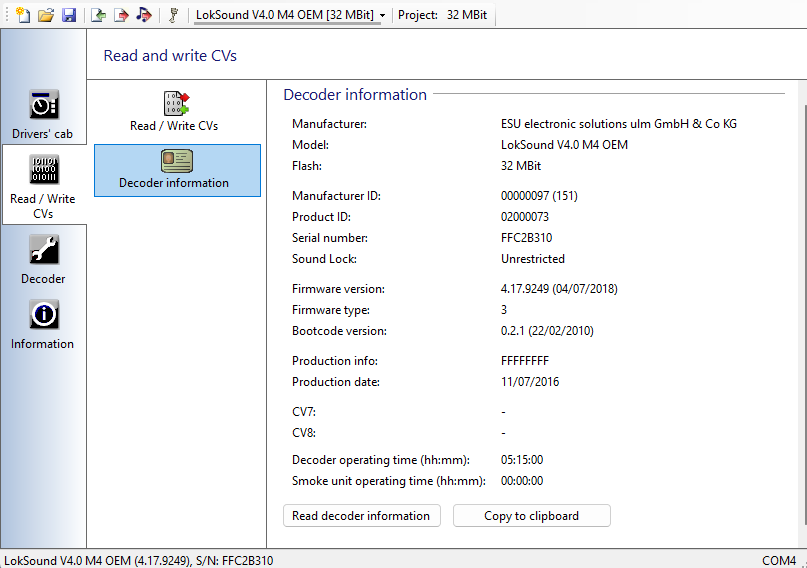
Task: Click Bootcode version 0.2.1 (22/02/2010)
Action: [547, 331]
